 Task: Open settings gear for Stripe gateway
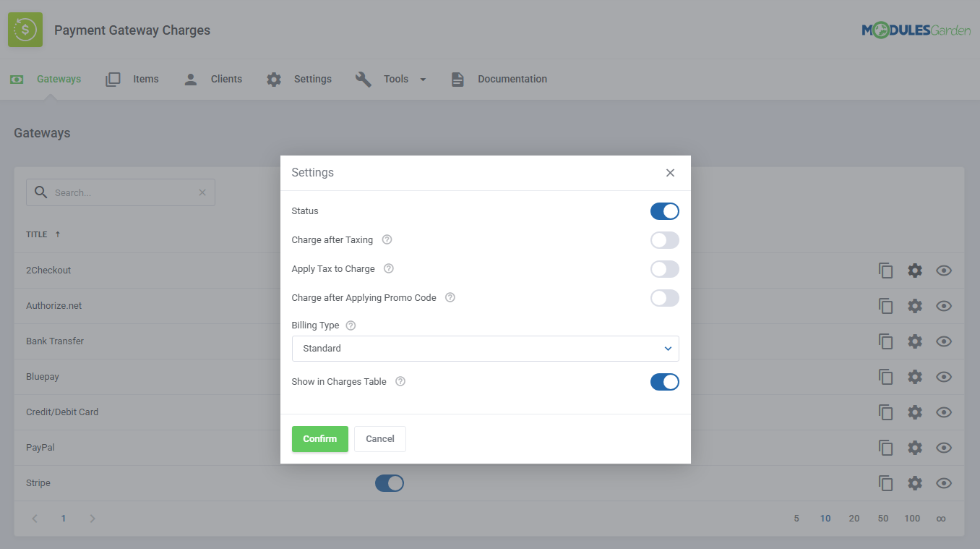point(915,482)
